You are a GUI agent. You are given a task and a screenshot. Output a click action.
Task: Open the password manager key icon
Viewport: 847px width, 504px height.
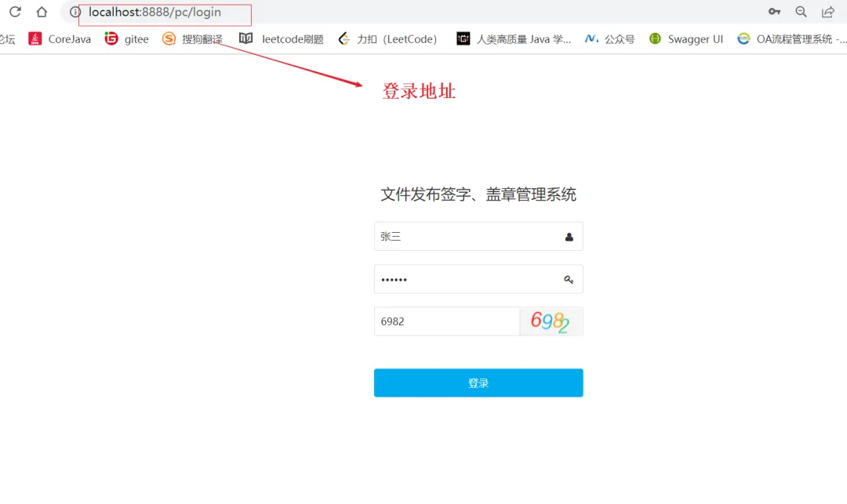point(774,12)
